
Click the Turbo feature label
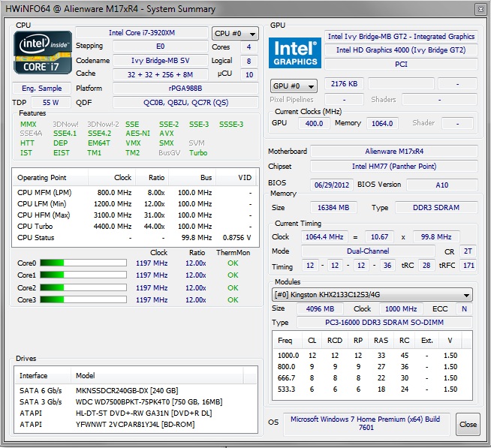(198, 153)
